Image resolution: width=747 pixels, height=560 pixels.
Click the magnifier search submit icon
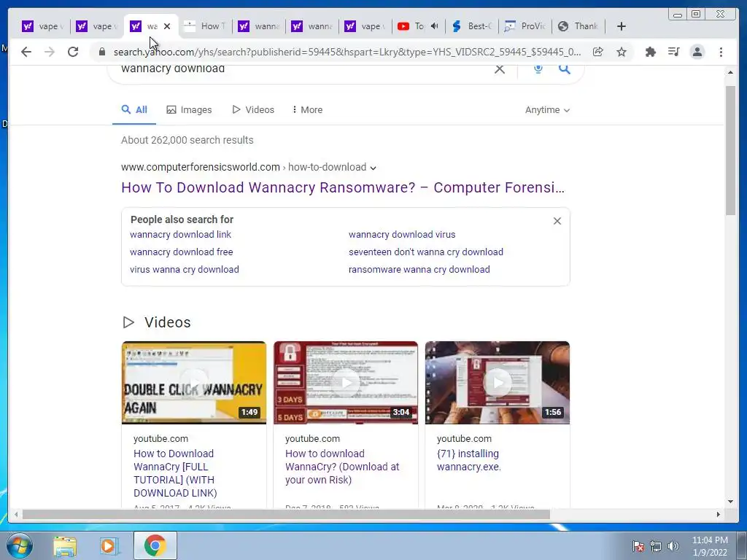[565, 69]
